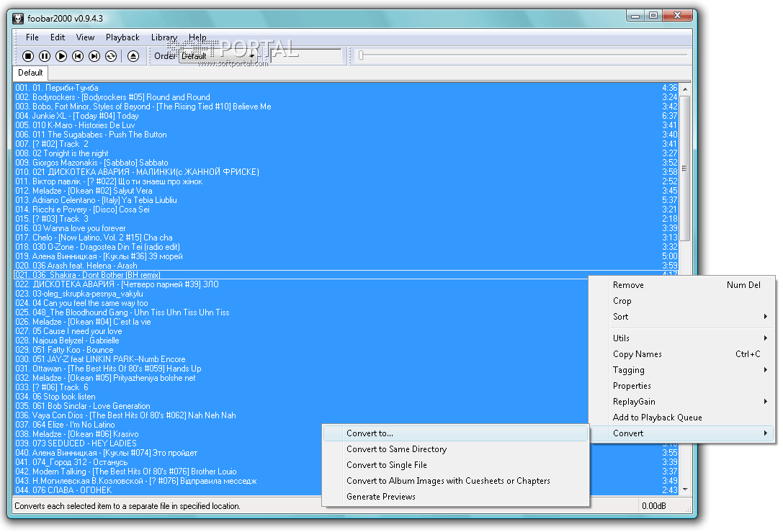
Task: Click the Pause playback button
Action: click(x=45, y=56)
